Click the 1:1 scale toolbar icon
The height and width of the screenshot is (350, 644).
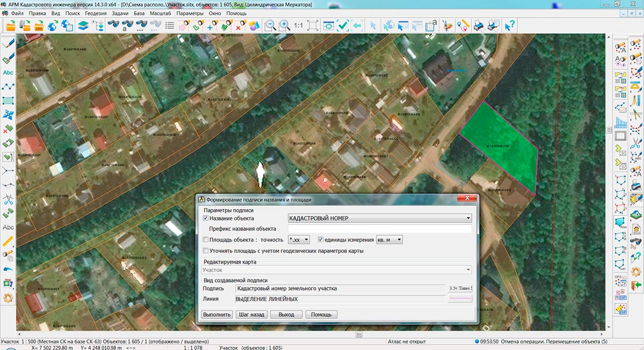coord(298,25)
